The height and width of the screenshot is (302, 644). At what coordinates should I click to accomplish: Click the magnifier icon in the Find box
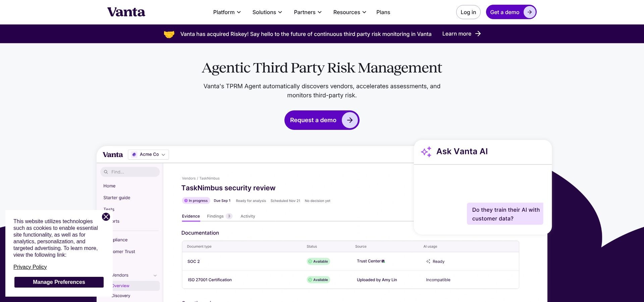click(x=106, y=172)
